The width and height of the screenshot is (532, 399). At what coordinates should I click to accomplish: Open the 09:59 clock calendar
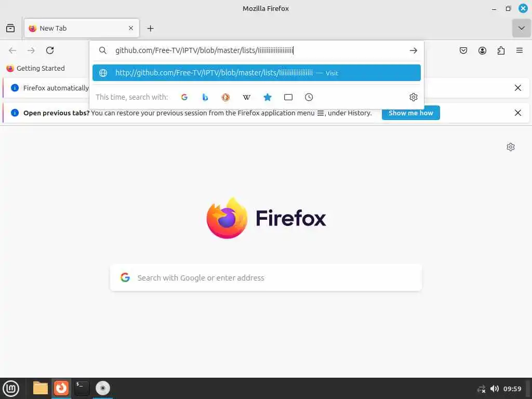point(512,389)
